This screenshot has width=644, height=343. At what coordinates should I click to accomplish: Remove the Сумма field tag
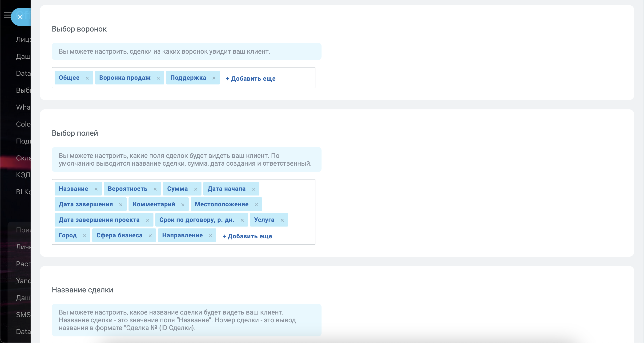point(196,189)
